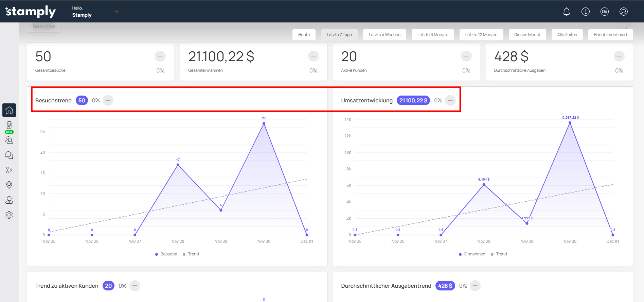Open the chat messages icon in sidebar

pyautogui.click(x=9, y=155)
